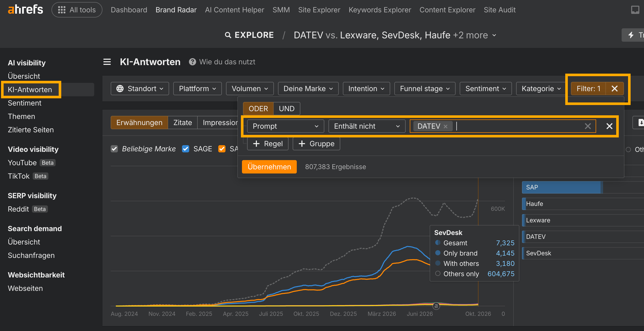644x331 pixels.
Task: Toggle the orange brand checkbox after SAGE
Action: tap(222, 149)
